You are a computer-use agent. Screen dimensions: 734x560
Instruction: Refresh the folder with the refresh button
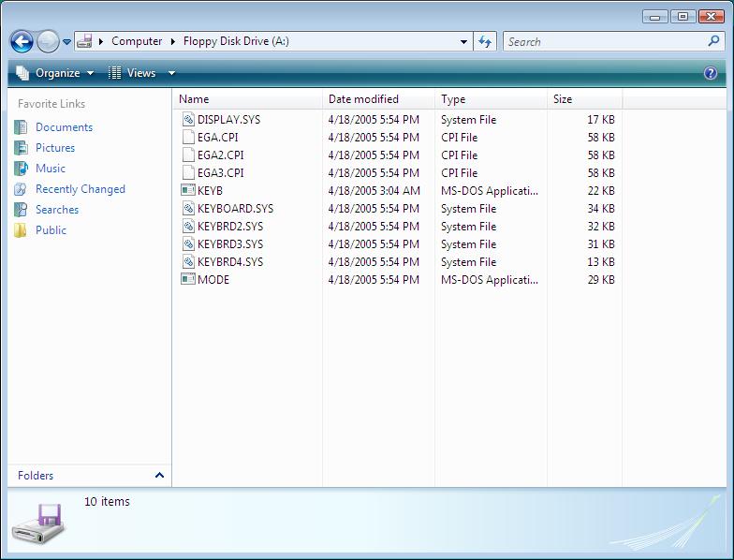485,41
